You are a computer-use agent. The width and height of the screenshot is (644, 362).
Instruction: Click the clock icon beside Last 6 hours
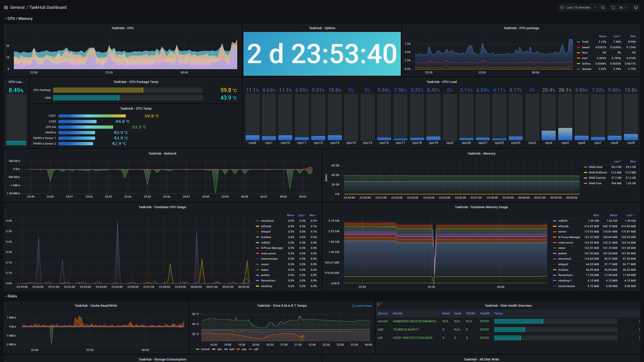[353, 306]
